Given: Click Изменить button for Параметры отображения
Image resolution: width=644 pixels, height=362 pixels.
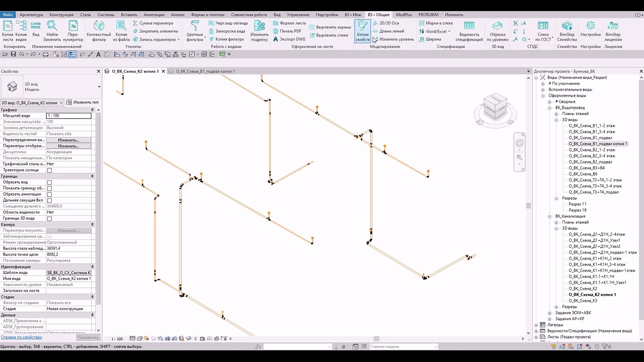Looking at the screenshot, I should (69, 146).
